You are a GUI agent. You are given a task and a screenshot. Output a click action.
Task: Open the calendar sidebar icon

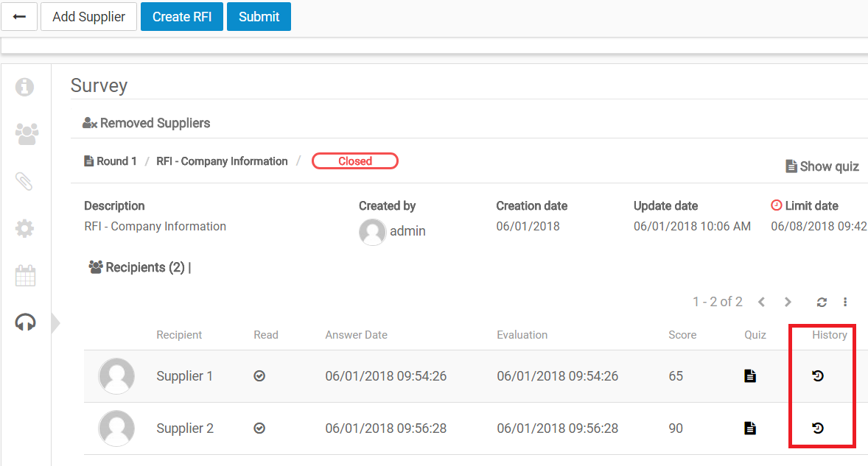coord(25,276)
